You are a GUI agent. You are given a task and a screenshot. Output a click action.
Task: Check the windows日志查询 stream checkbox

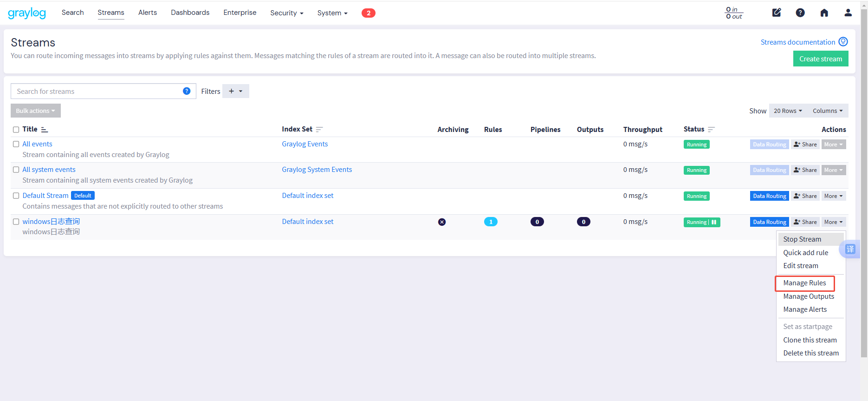16,222
